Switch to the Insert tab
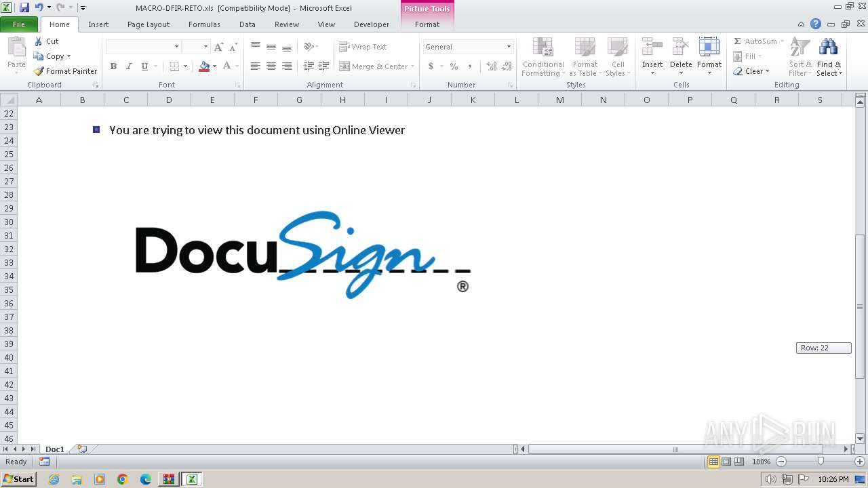This screenshot has width=868, height=488. (98, 24)
